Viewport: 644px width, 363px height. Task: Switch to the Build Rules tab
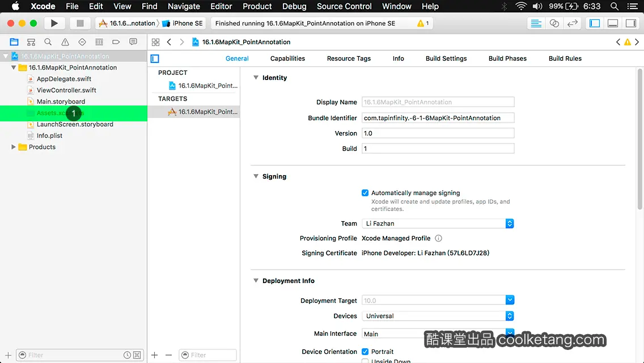565,58
